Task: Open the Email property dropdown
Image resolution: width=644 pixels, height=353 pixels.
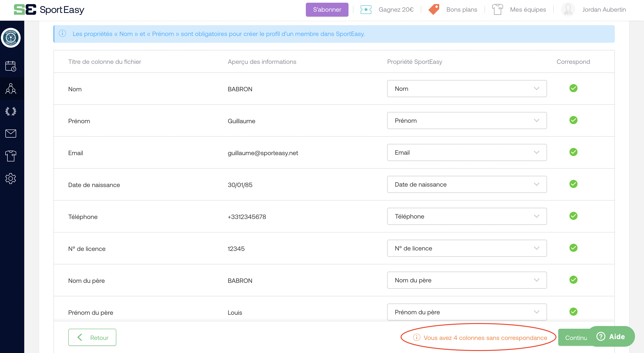Action: tap(467, 152)
